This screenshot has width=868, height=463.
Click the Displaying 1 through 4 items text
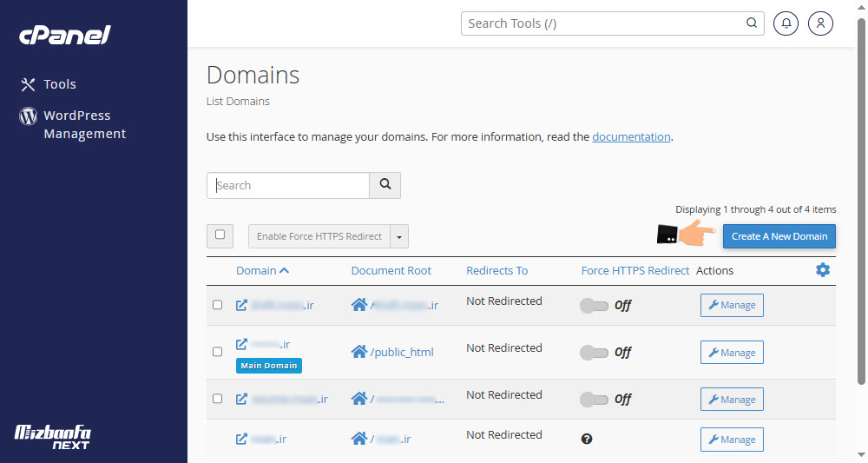click(756, 209)
